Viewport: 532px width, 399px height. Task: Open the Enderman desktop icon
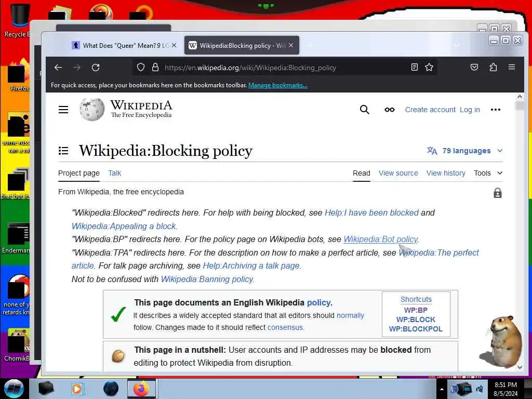coord(16,238)
